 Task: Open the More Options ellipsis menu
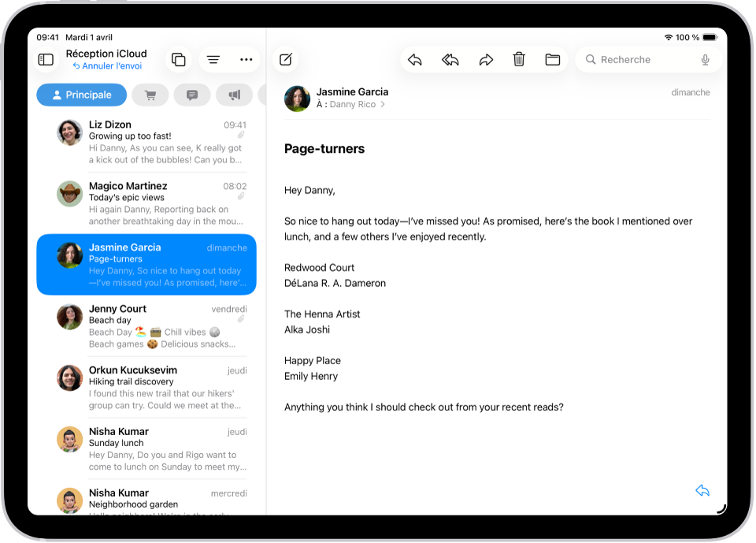246,59
